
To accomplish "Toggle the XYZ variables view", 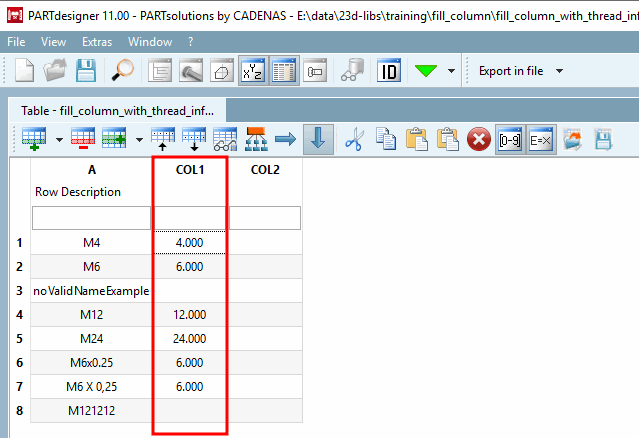I will pyautogui.click(x=253, y=70).
